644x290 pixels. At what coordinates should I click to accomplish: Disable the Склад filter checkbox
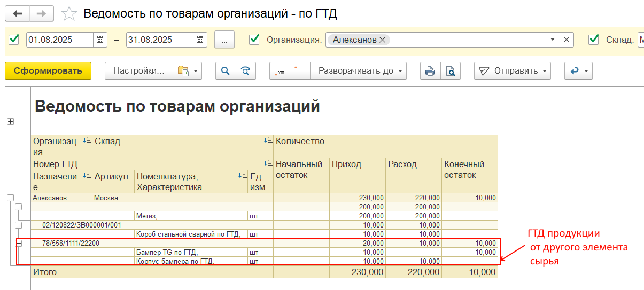coord(593,40)
